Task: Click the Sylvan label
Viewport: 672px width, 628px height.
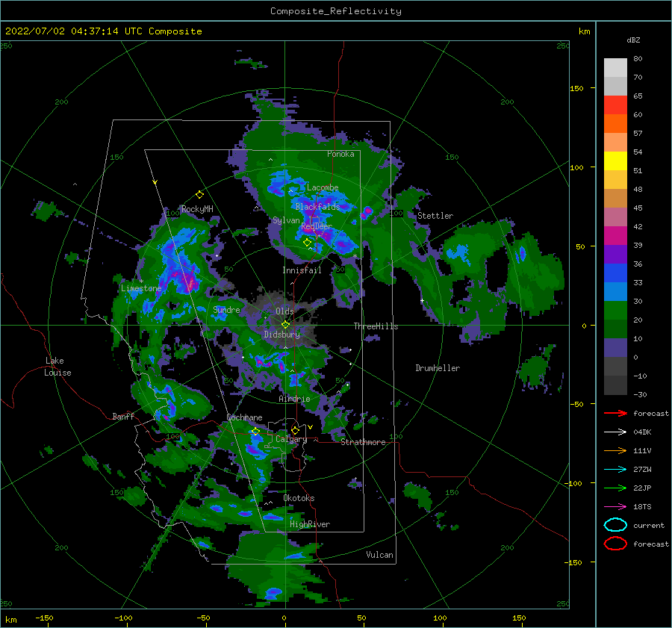Action: coord(286,220)
